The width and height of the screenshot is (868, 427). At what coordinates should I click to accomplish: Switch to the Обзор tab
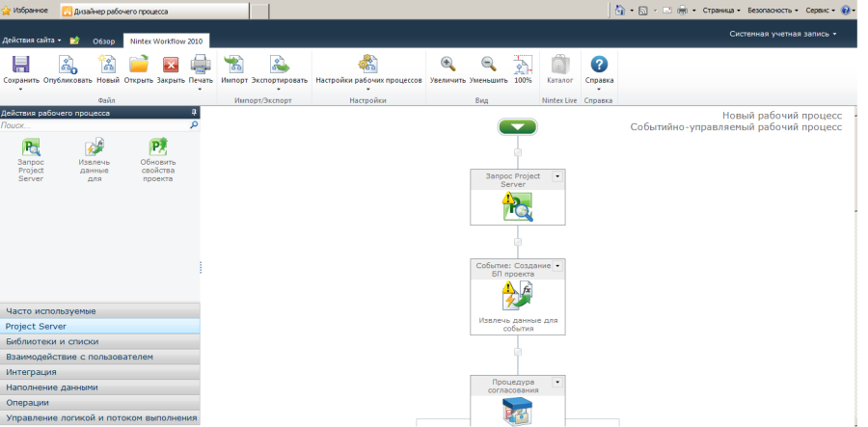(103, 41)
